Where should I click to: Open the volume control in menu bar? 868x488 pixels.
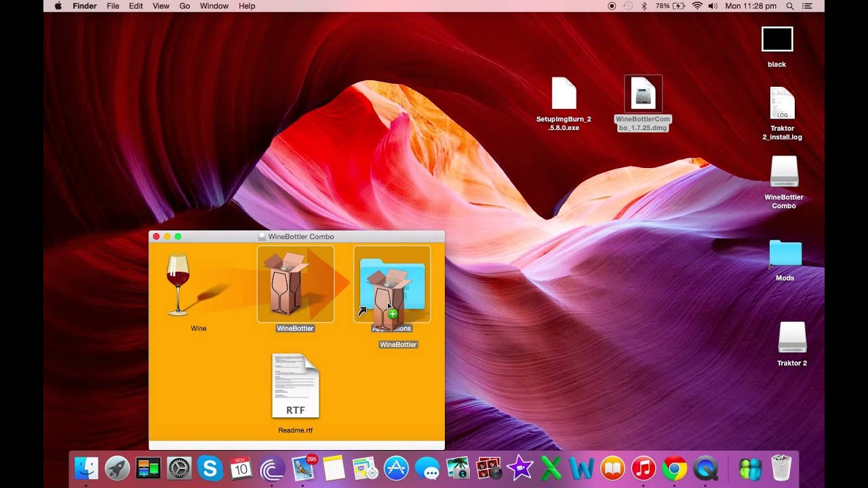[x=713, y=6]
